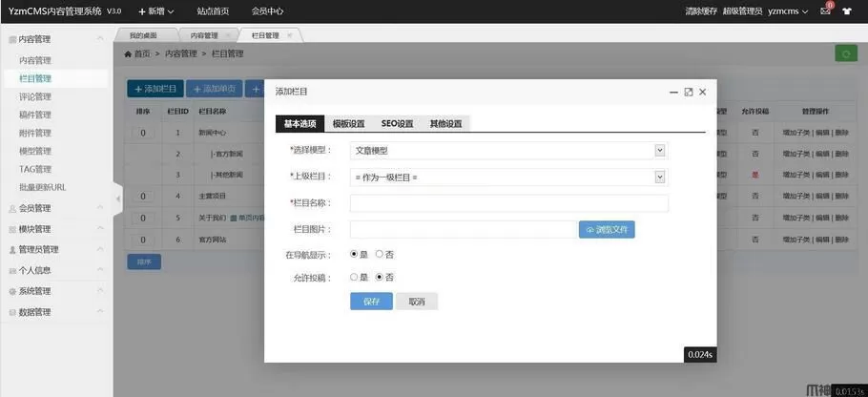Open the mail notifications icon
868x397 pixels.
[x=826, y=11]
